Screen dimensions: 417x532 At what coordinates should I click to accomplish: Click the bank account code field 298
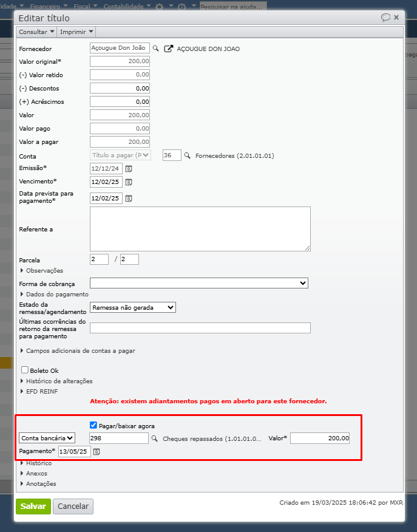(x=118, y=438)
